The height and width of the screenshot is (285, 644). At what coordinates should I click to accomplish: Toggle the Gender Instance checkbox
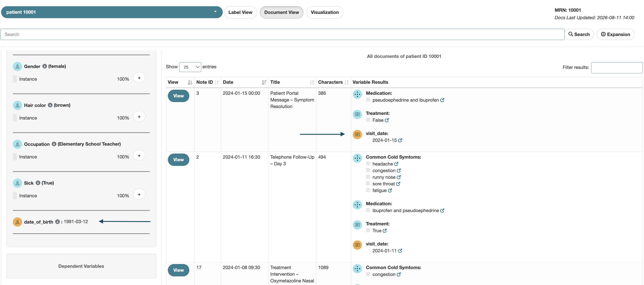pyautogui.click(x=15, y=79)
